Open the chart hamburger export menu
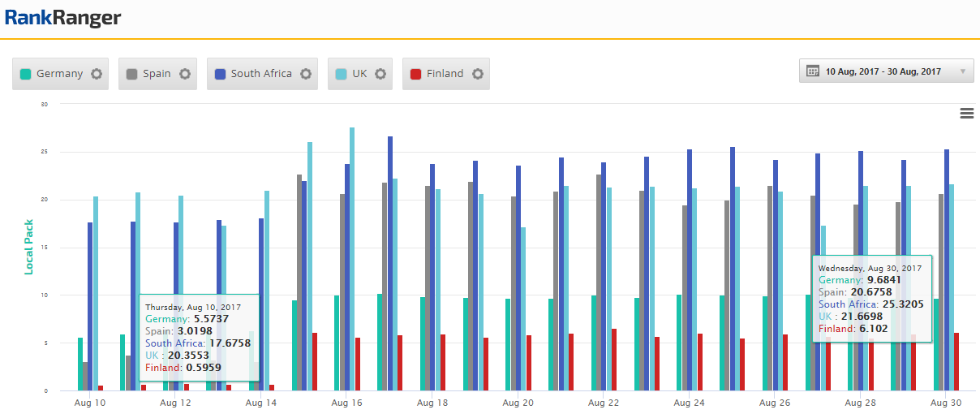The image size is (980, 414). click(966, 114)
